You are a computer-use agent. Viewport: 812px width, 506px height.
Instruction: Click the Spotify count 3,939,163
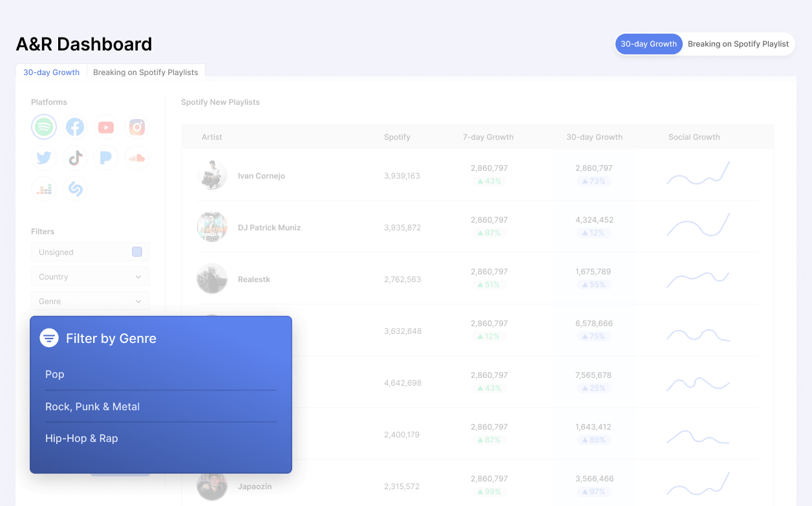pyautogui.click(x=402, y=176)
